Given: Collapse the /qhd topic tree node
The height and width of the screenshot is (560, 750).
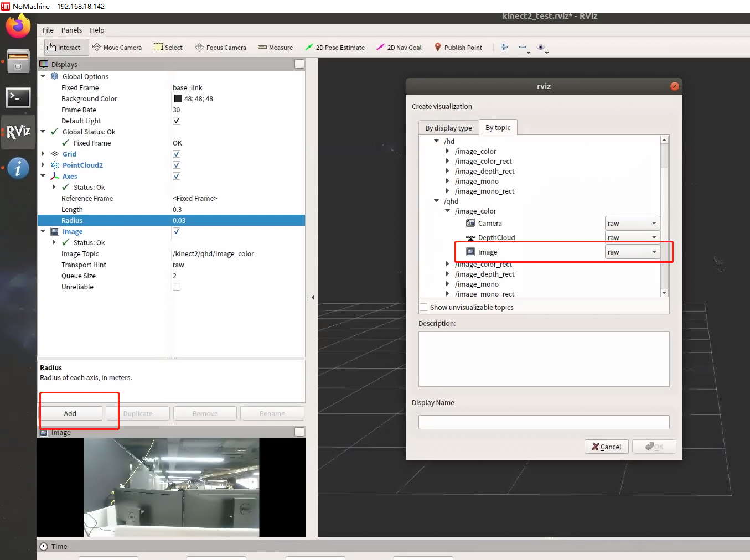Looking at the screenshot, I should click(437, 201).
